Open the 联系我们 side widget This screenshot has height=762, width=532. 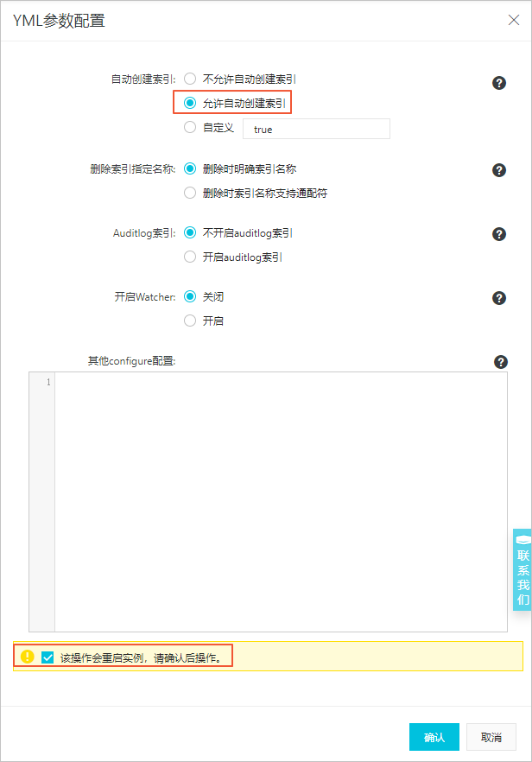(x=522, y=569)
